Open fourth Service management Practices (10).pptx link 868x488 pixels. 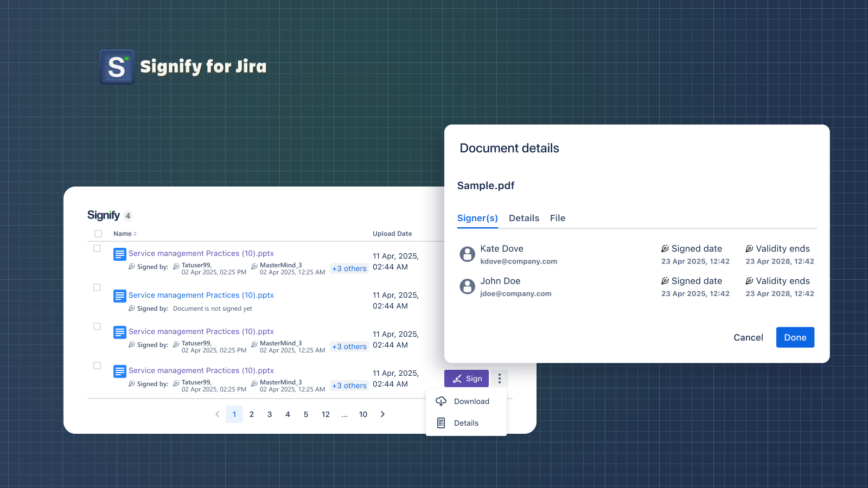pos(201,370)
